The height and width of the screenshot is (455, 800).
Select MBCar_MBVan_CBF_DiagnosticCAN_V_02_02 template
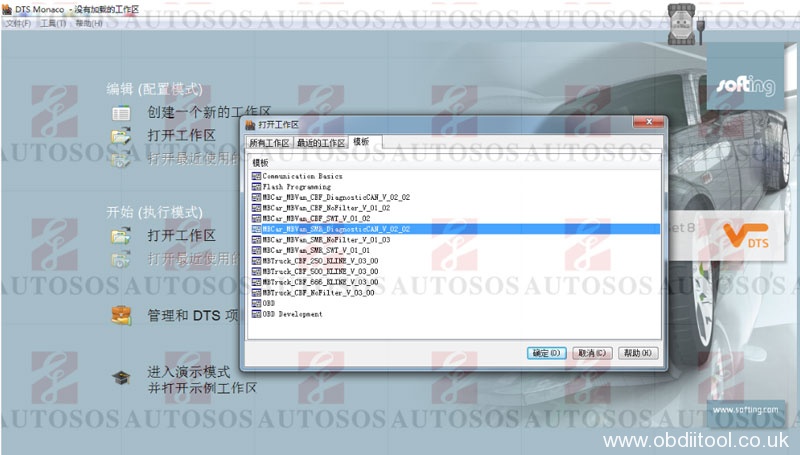[x=336, y=197]
